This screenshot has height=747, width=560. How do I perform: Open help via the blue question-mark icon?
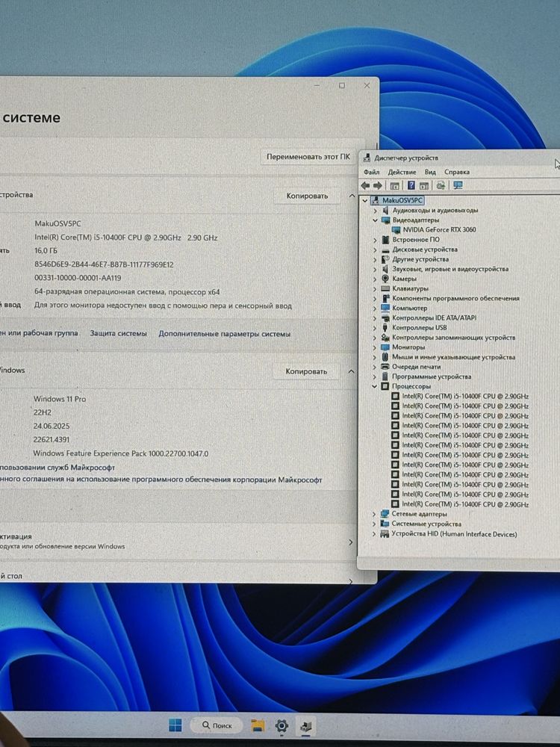click(411, 185)
